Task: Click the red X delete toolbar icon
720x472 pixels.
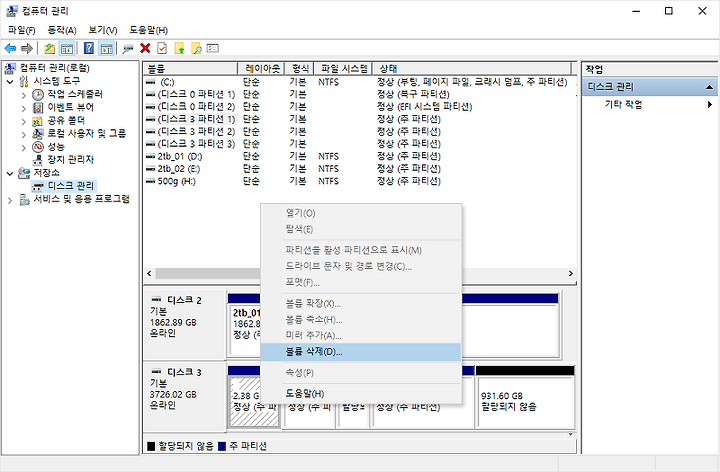Action: 145,48
